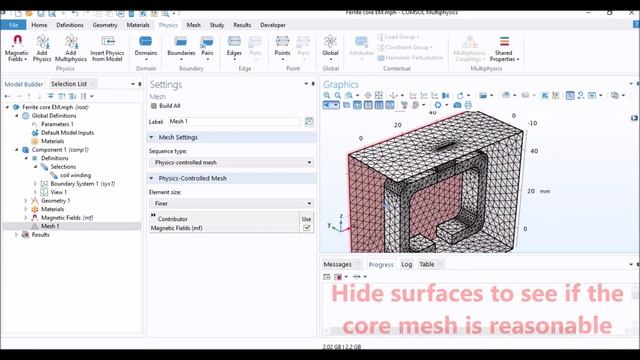Expand the Geometry 1 tree node
640x360 pixels.
pyautogui.click(x=26, y=201)
